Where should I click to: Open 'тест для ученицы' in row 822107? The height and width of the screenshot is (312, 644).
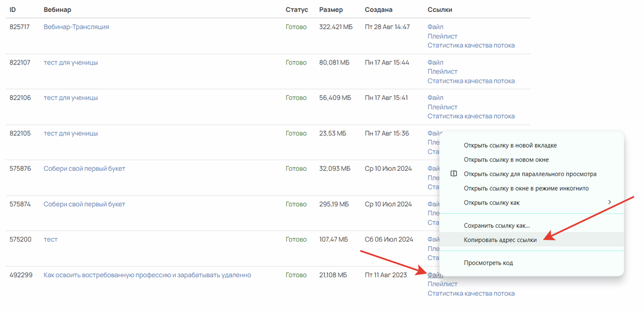coord(71,62)
